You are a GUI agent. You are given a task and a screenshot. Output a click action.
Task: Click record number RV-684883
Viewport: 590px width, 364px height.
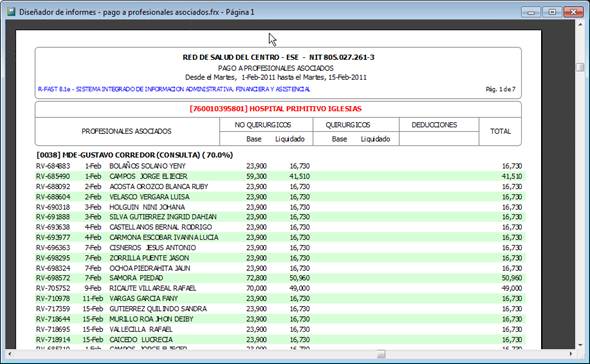pyautogui.click(x=53, y=166)
